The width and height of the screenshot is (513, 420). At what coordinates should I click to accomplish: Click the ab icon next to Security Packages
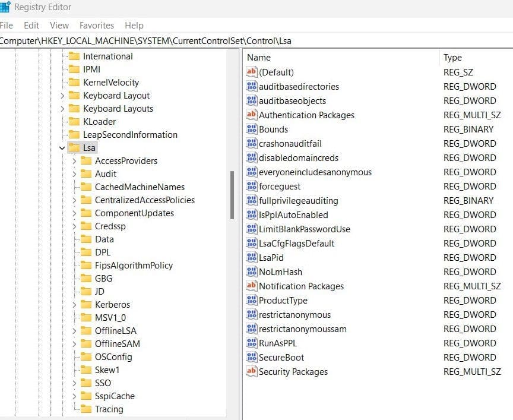252,372
